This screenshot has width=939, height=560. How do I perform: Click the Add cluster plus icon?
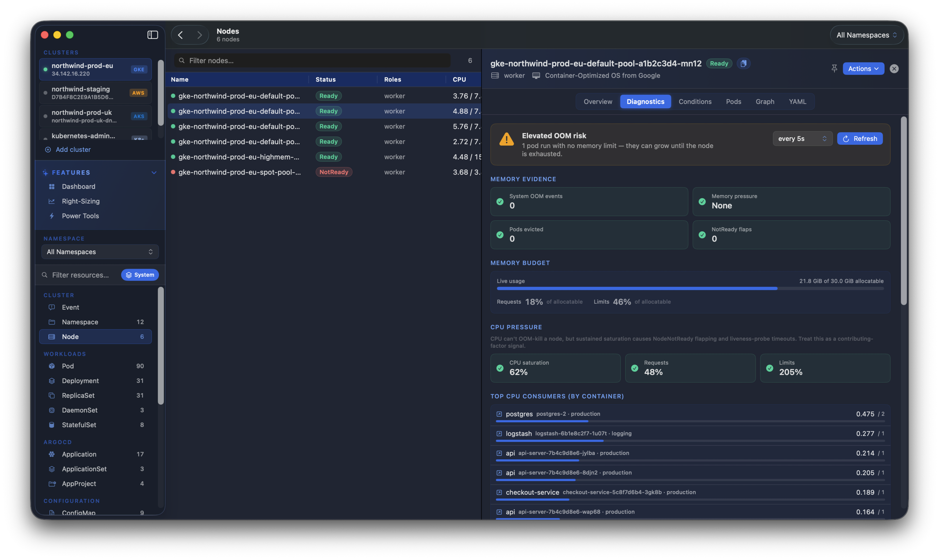click(48, 149)
